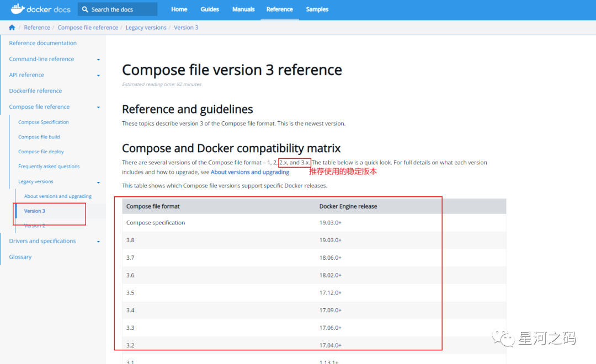Open the Reference tab
The height and width of the screenshot is (364, 596).
(x=279, y=9)
